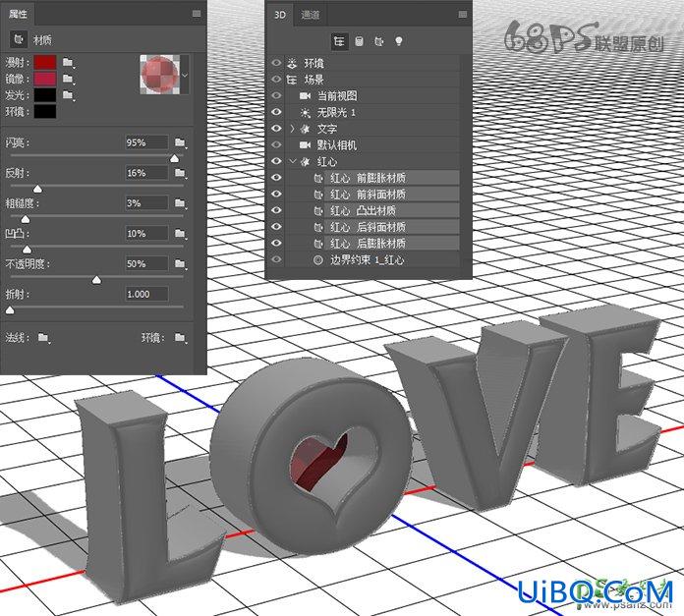Click the 漫射 red color swatch

[45, 62]
